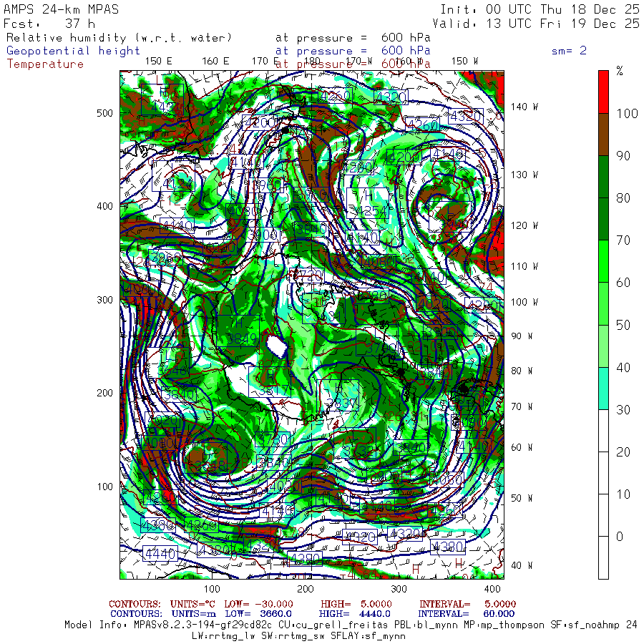The width and height of the screenshot is (644, 644).
Task: Click the '80 W' longitude label
Action: click(522, 371)
